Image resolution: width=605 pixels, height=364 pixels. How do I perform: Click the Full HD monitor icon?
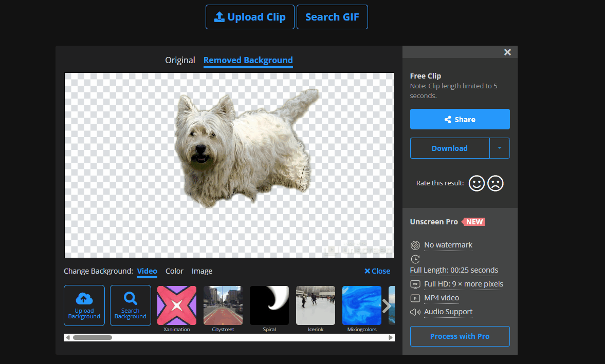tap(415, 283)
